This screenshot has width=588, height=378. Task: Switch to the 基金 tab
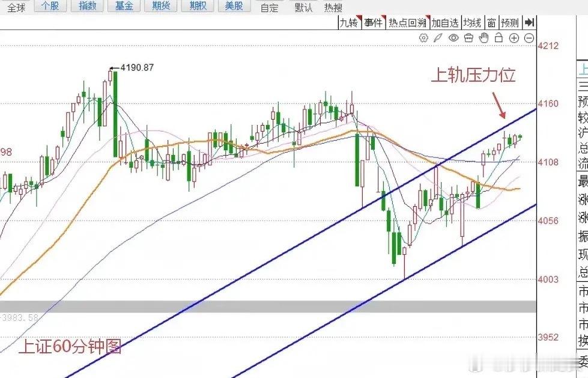(124, 5)
